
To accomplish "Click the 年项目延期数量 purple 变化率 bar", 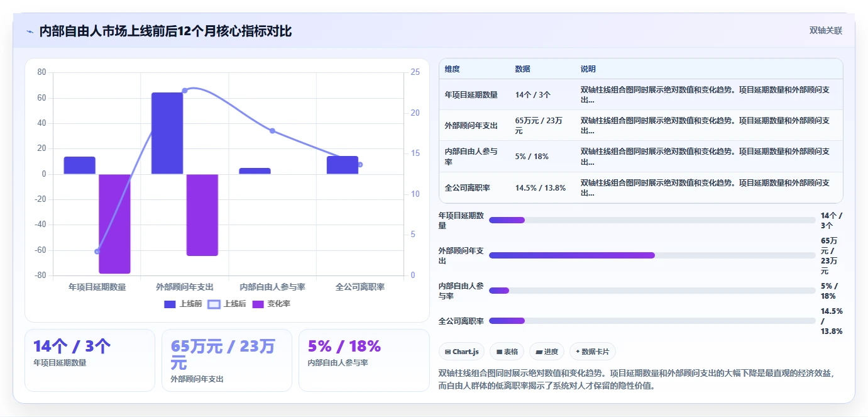I will point(114,224).
